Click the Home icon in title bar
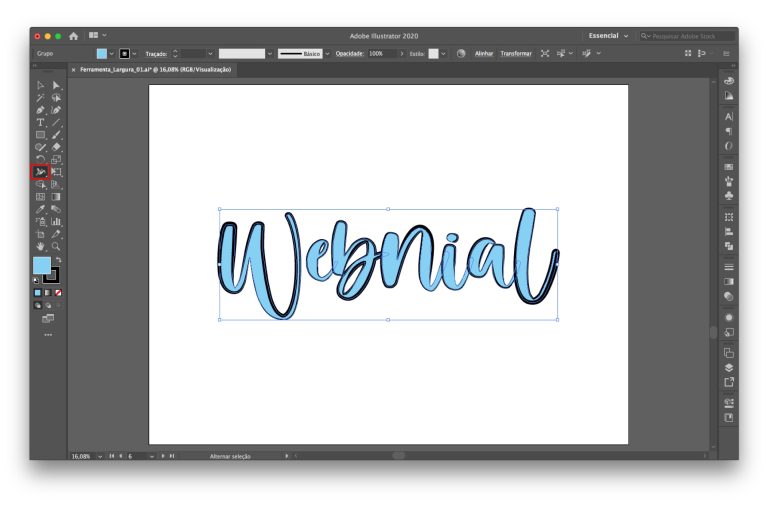Image resolution: width=768 pixels, height=512 pixels. [73, 36]
